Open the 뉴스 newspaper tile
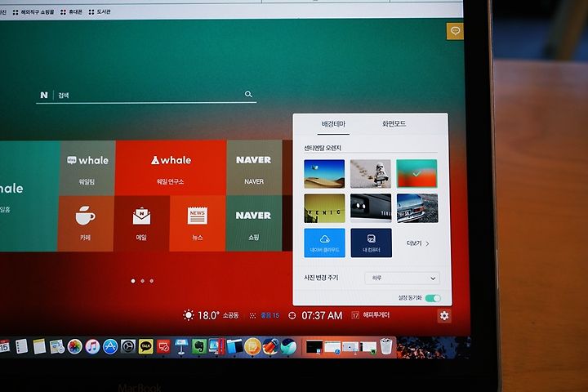The image size is (588, 392). pos(198,224)
